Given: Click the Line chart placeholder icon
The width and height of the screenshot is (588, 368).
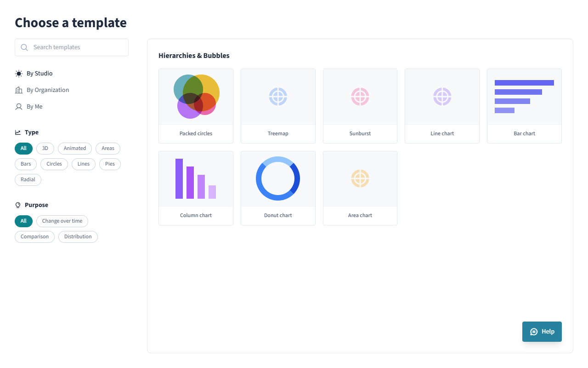Looking at the screenshot, I should tap(442, 97).
